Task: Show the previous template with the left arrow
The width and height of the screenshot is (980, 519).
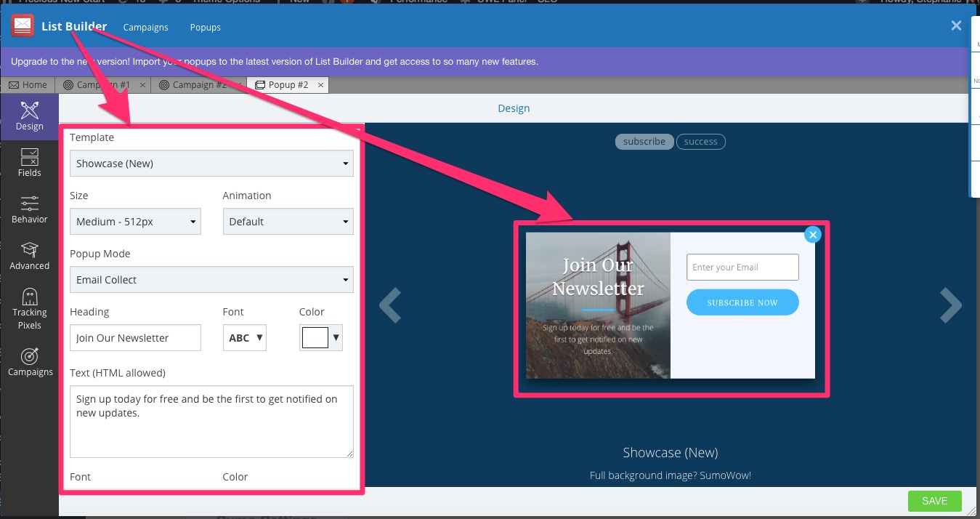Action: click(x=390, y=305)
